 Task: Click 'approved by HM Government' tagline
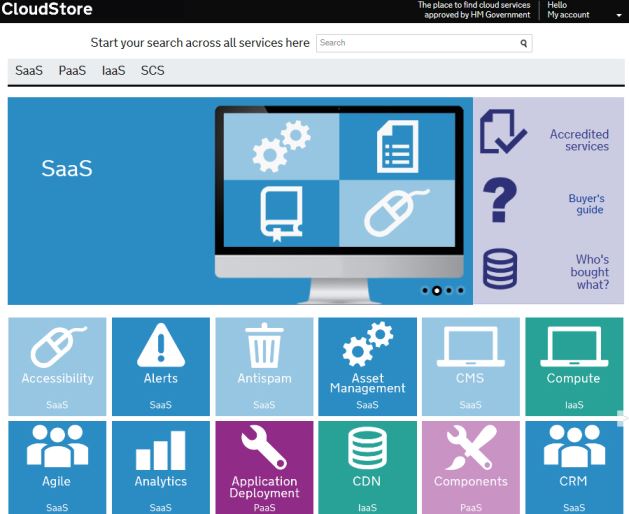[477, 15]
